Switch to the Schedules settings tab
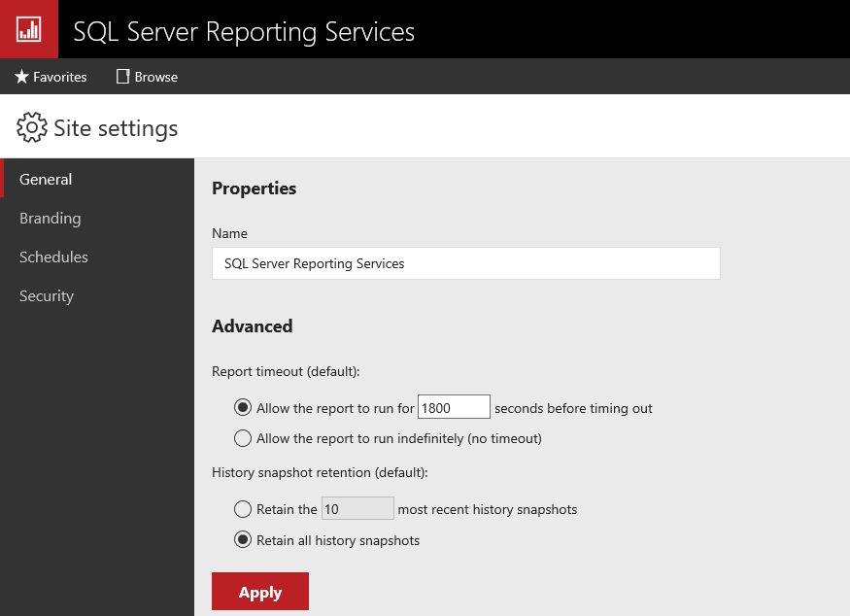The height and width of the screenshot is (616, 850). pos(53,257)
